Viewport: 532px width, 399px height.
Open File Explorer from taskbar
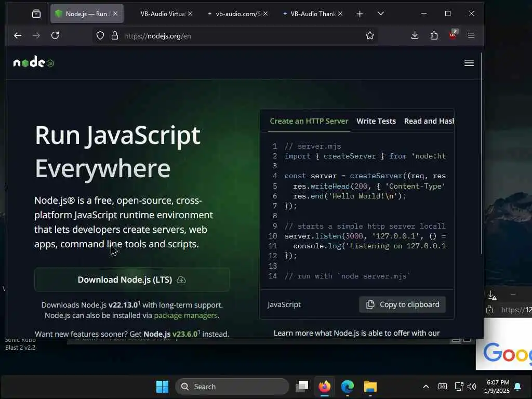point(370,387)
